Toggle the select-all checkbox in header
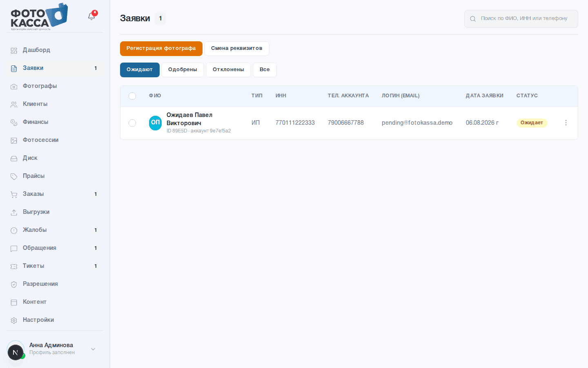 (x=132, y=96)
